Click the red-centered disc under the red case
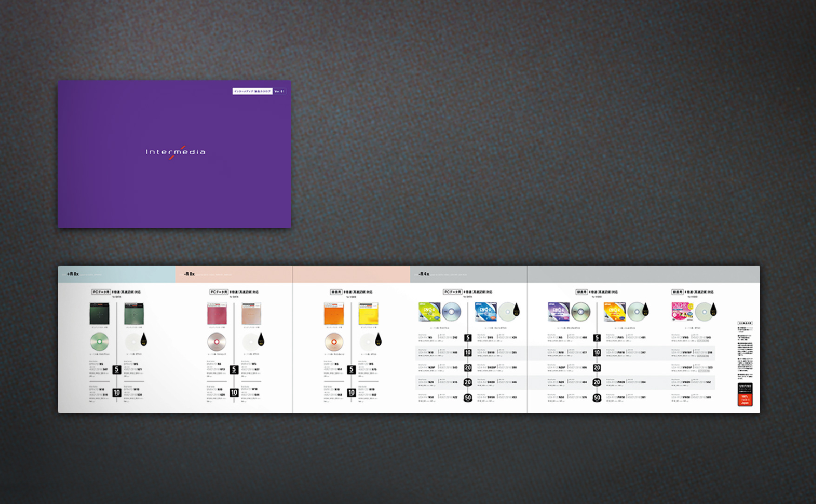 pos(217,343)
